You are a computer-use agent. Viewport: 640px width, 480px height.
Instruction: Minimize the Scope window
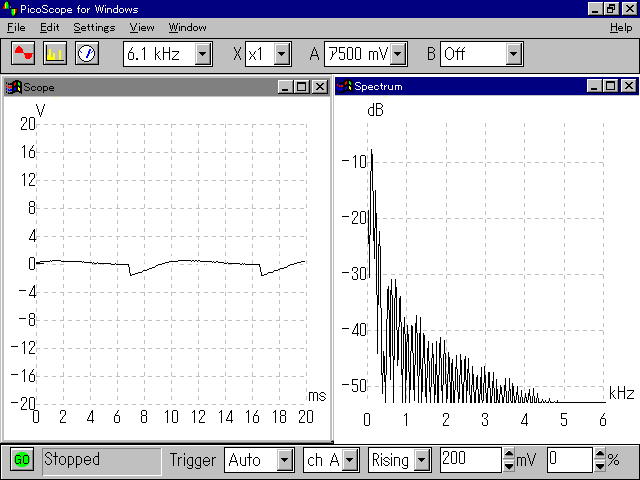[x=285, y=87]
